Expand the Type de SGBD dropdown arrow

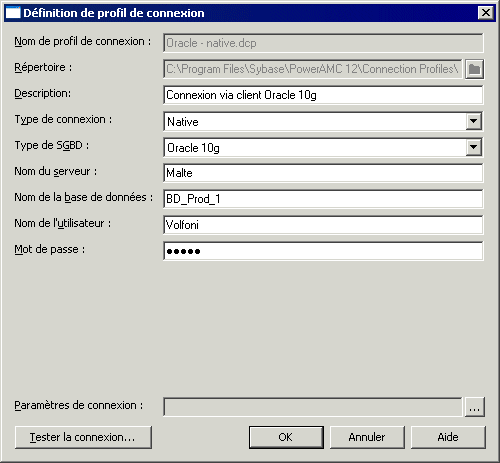[x=473, y=147]
